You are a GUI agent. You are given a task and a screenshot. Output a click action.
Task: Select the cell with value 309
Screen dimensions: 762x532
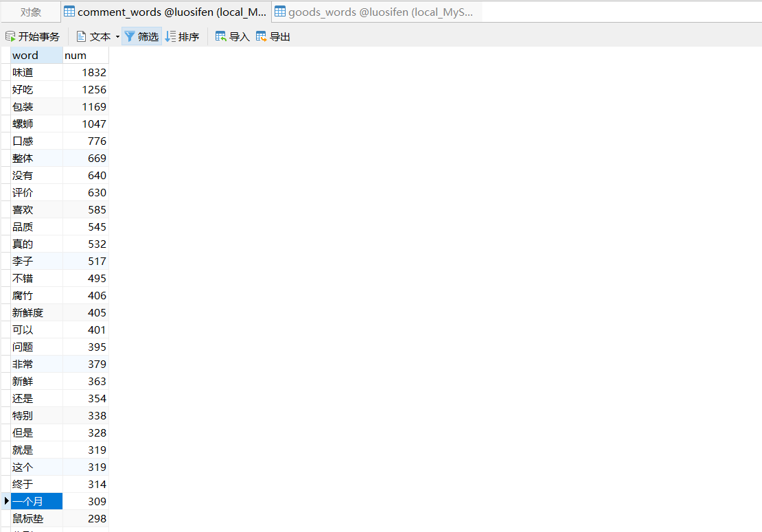[x=86, y=501]
